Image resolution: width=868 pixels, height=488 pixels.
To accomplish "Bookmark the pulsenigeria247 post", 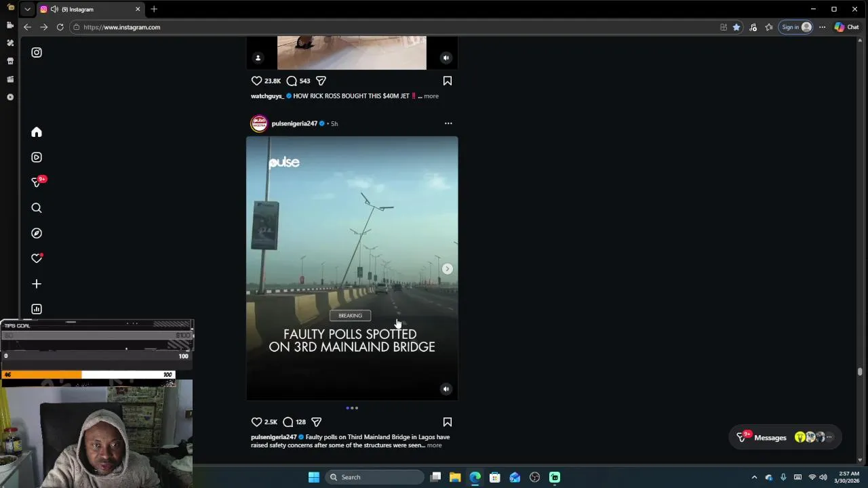I will [x=448, y=422].
